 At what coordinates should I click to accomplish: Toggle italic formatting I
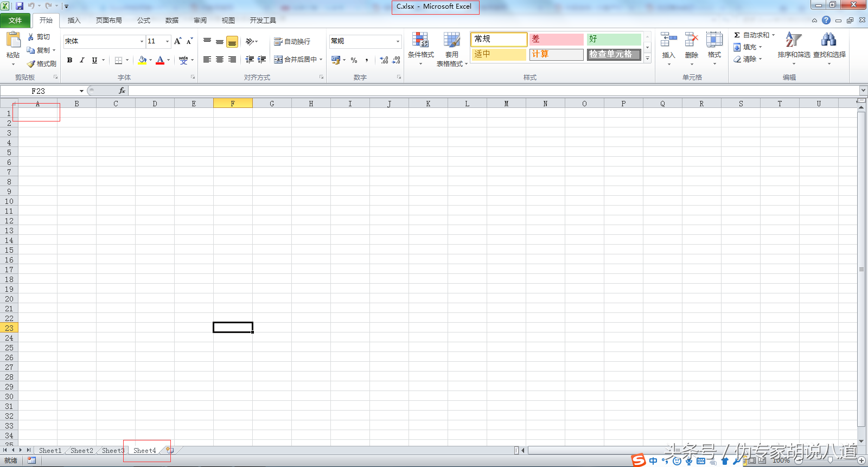point(82,60)
